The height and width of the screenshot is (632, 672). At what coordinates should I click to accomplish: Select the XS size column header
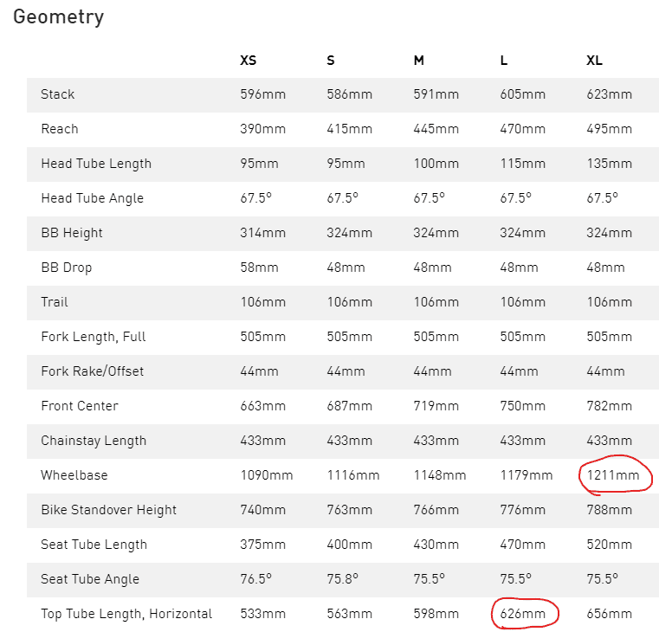[249, 61]
